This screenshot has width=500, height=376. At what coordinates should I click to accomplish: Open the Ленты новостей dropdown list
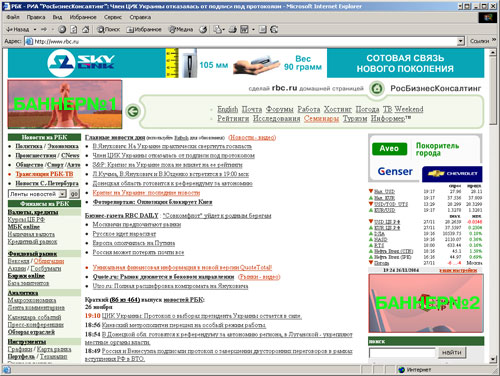(x=37, y=194)
